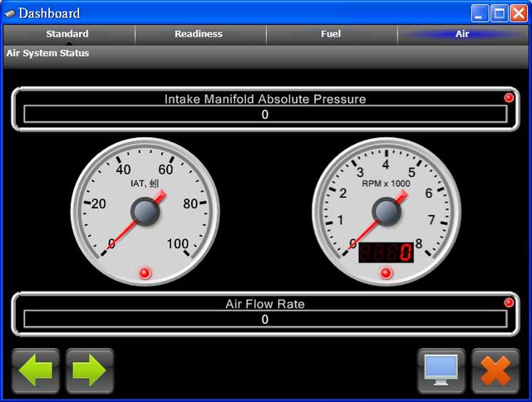Click the Air System Status heading
Viewport: 532px width, 402px height.
(x=47, y=53)
